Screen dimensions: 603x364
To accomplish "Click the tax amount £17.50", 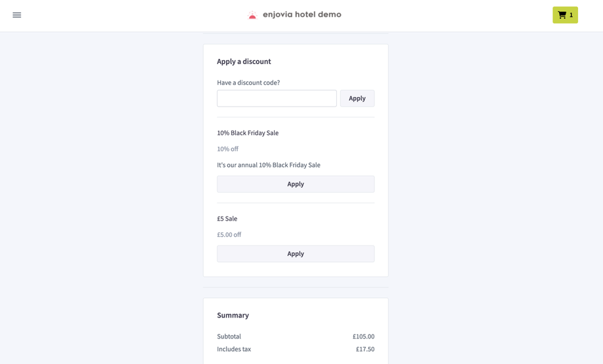I will pyautogui.click(x=365, y=349).
